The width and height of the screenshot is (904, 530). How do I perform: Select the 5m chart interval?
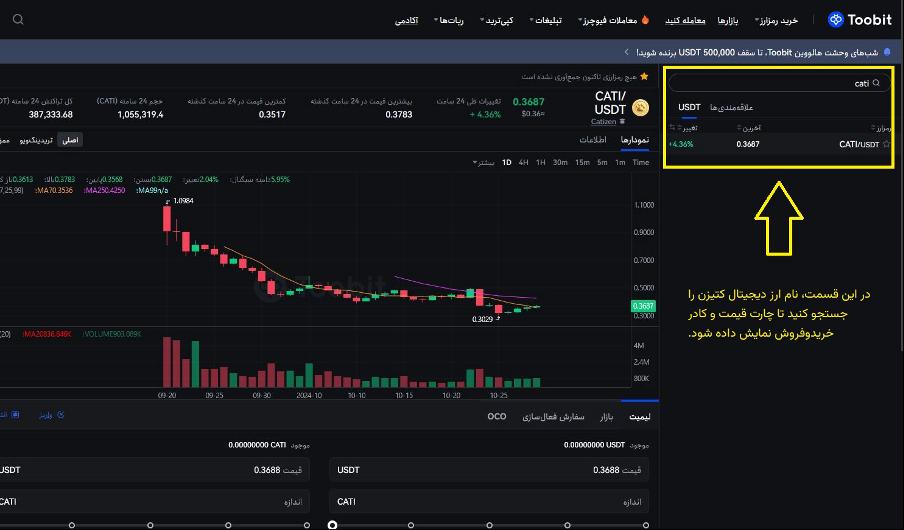point(602,163)
